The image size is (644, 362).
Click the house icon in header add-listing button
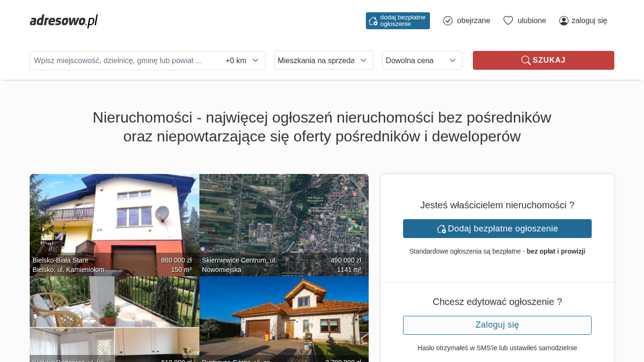click(x=373, y=21)
